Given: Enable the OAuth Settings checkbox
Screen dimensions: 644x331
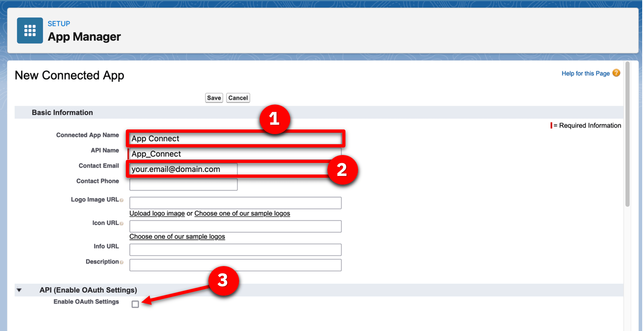Looking at the screenshot, I should [135, 304].
